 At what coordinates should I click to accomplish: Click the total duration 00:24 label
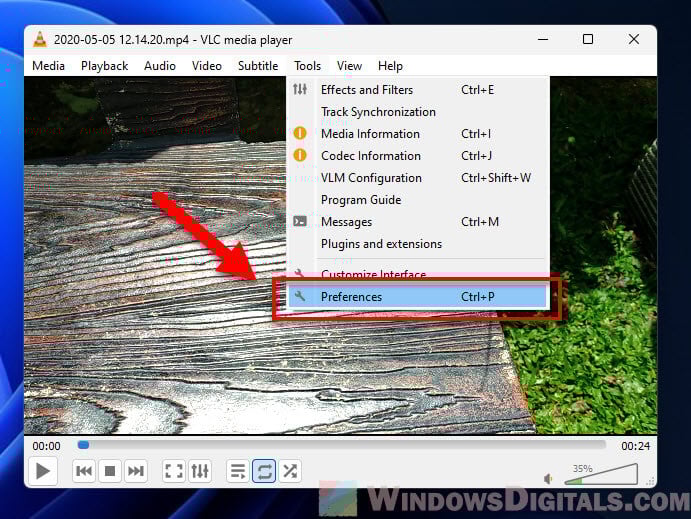pos(635,446)
